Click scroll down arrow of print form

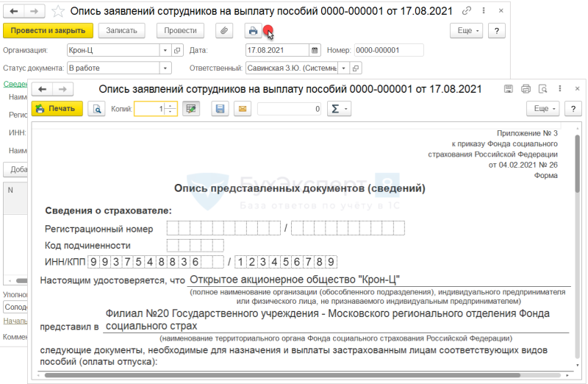[x=578, y=365]
